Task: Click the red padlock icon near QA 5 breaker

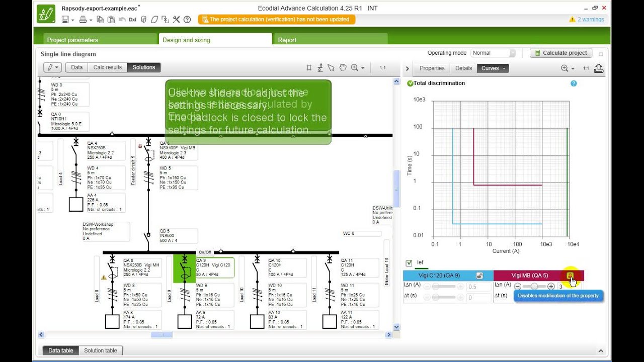Action: 140,146
